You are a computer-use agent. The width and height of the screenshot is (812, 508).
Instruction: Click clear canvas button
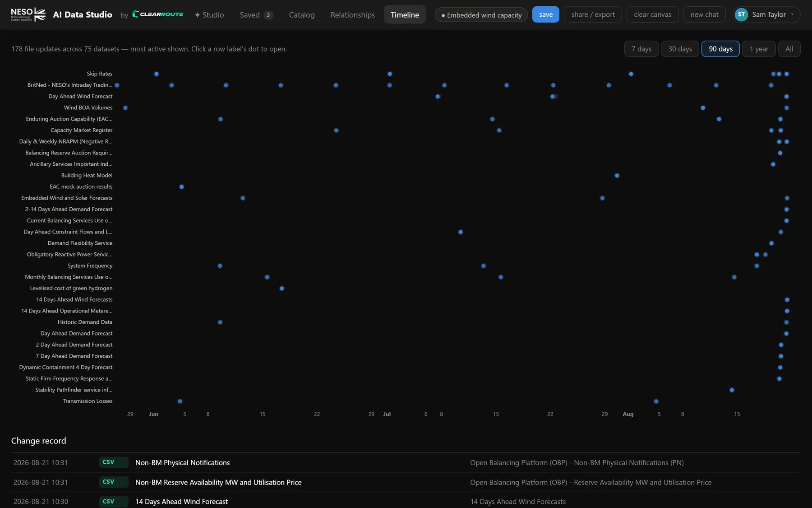tap(652, 14)
